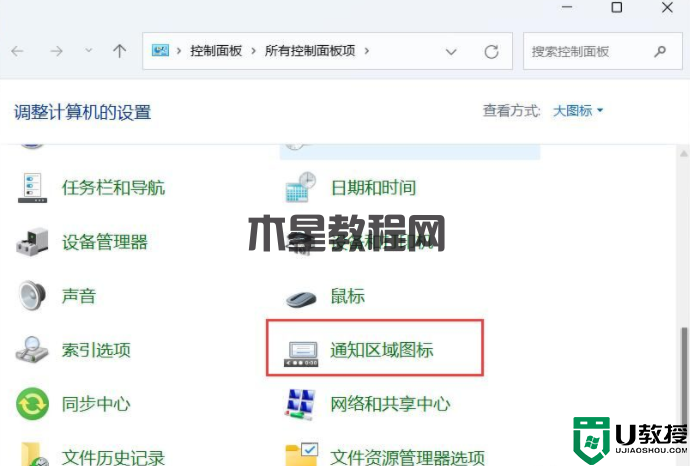Click the vertical scrollbar thumb
690x466 pixels.
[x=684, y=378]
